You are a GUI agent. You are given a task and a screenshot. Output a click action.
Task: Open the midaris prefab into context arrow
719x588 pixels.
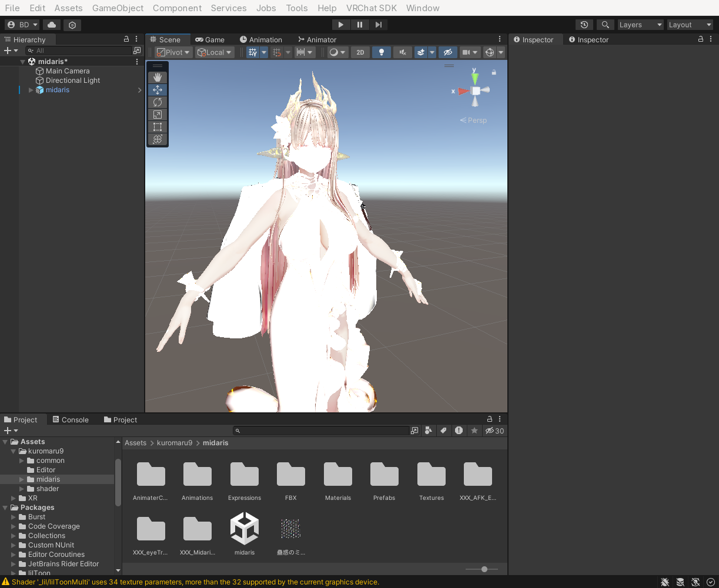coord(139,90)
